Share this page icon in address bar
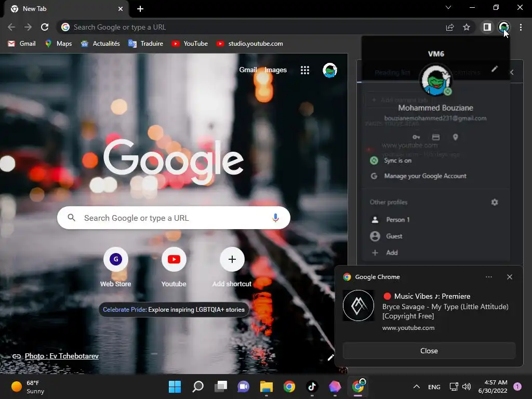532x399 pixels. pos(450,27)
